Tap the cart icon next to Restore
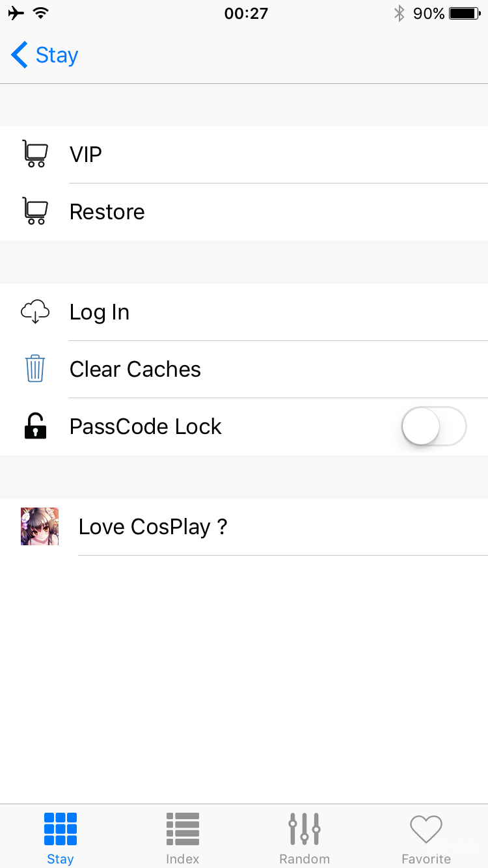The image size is (488, 868). 35,211
